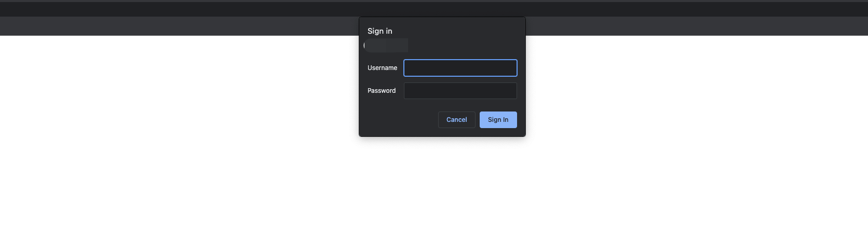Activate the empty Password box
868x251 pixels.
tap(460, 91)
